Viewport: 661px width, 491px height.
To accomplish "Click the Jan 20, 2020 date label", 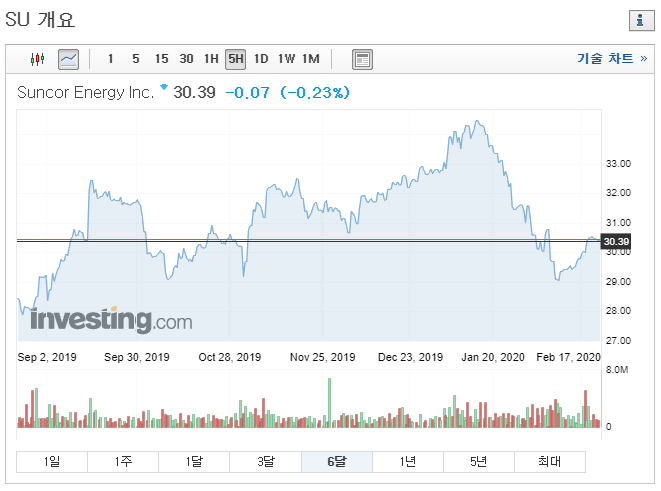I will tap(493, 357).
